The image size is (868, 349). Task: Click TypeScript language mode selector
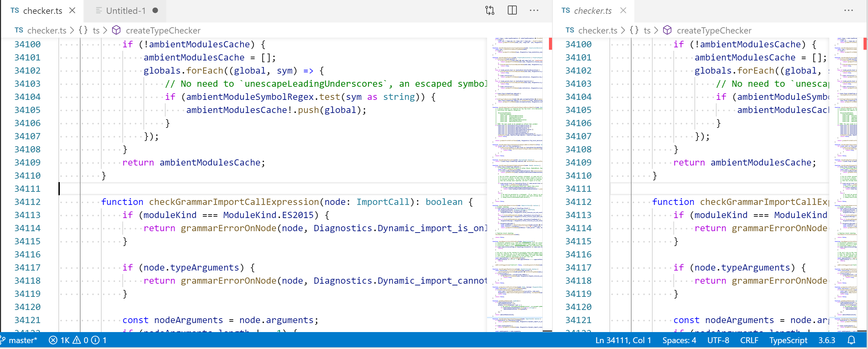(x=788, y=340)
